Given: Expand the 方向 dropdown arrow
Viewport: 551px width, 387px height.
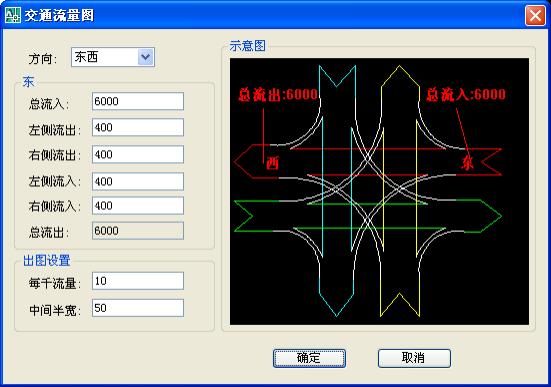Looking at the screenshot, I should [145, 57].
